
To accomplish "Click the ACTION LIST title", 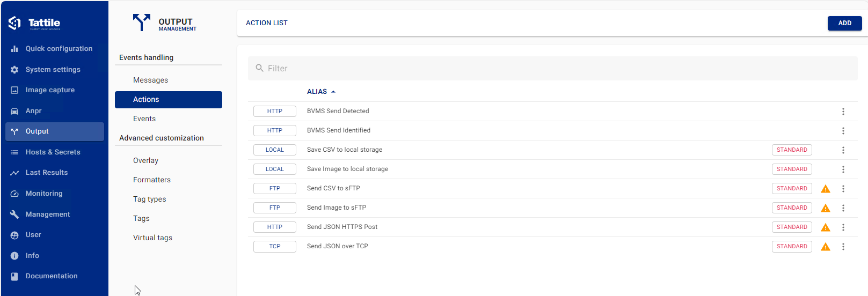I will point(267,23).
